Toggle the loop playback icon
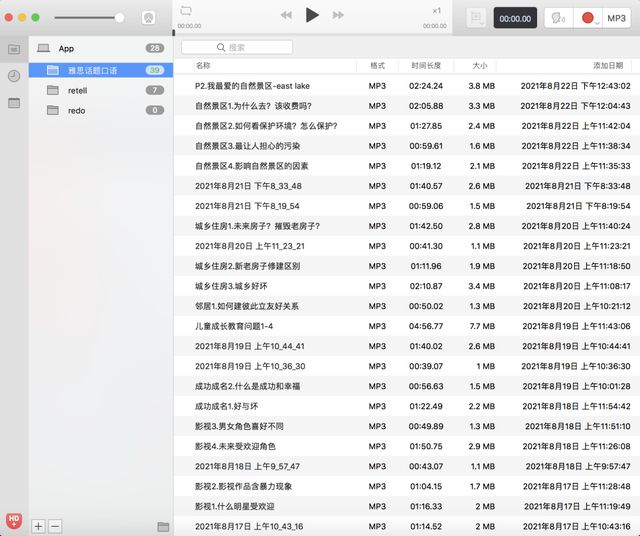The width and height of the screenshot is (640, 536). tap(186, 11)
